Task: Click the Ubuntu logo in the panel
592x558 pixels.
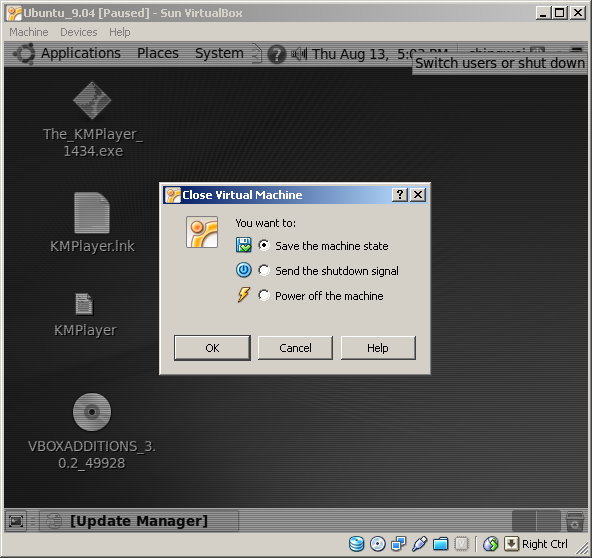Action: (x=25, y=54)
